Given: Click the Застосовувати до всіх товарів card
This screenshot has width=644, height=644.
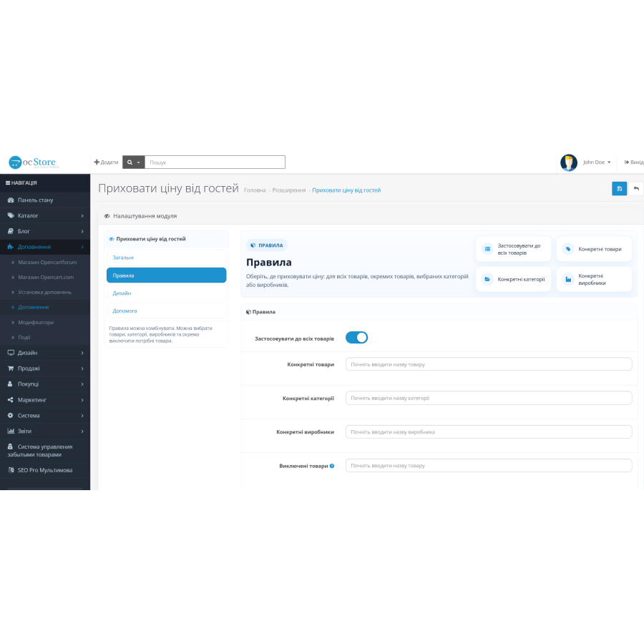Looking at the screenshot, I should pyautogui.click(x=513, y=249).
